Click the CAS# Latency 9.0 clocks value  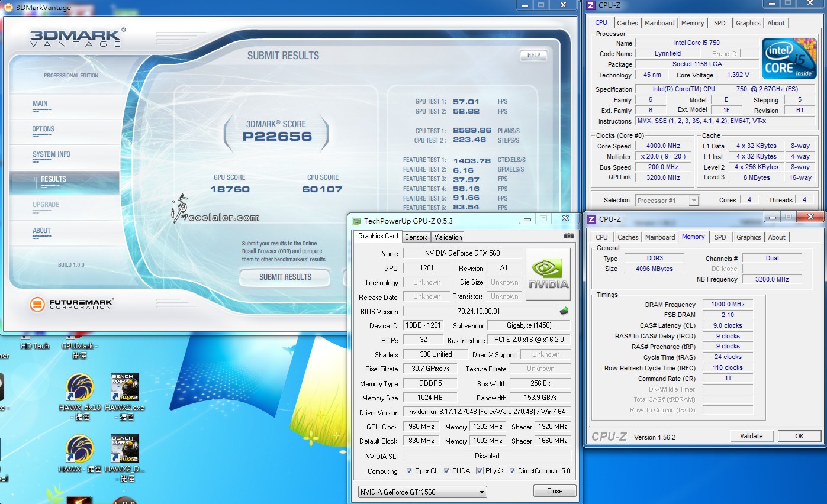(x=728, y=325)
